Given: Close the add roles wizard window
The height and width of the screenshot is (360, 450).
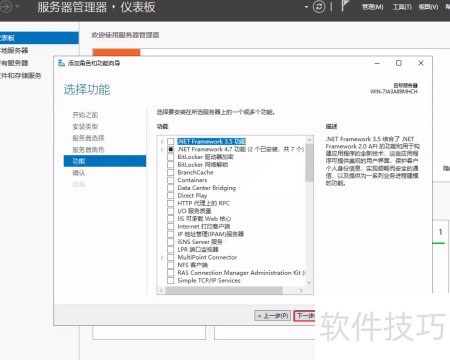Looking at the screenshot, I should [421, 63].
